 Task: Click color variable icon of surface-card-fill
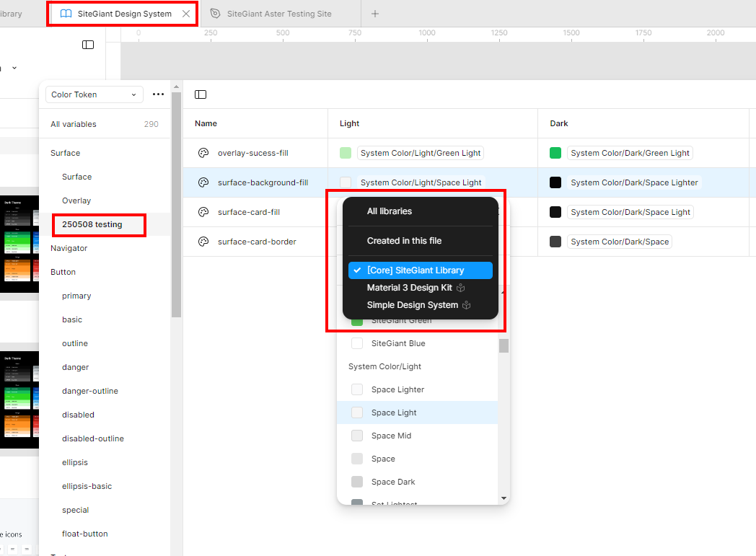(203, 212)
